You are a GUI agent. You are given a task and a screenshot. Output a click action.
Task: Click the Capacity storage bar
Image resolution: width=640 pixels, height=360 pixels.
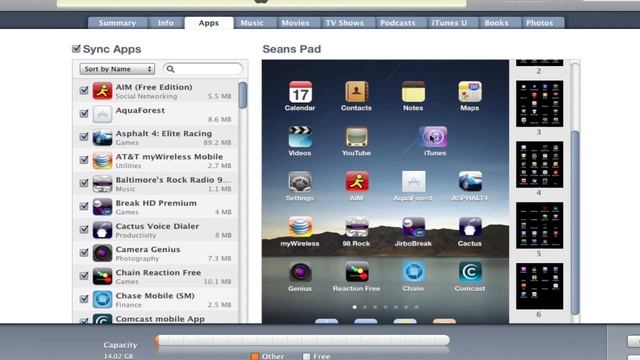302,340
